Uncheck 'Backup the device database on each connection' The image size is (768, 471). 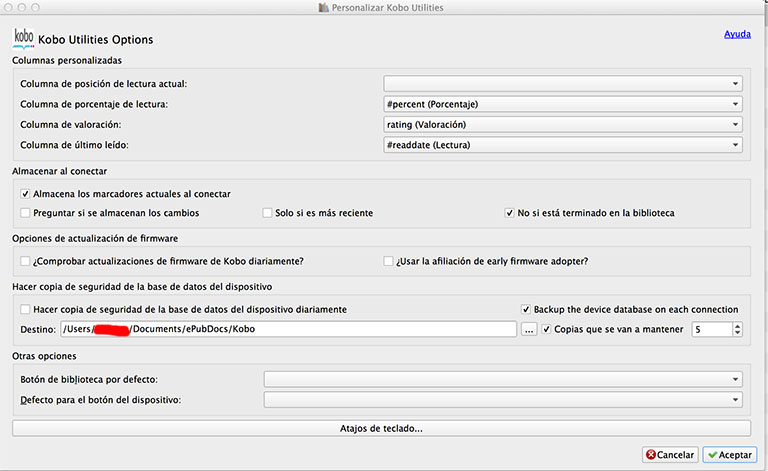(x=526, y=309)
